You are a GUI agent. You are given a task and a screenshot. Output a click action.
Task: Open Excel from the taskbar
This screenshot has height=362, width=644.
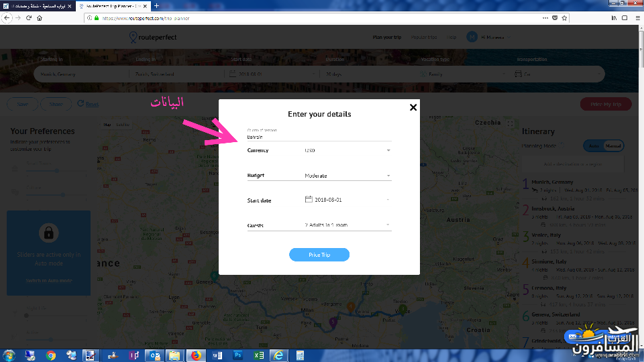[258, 355]
